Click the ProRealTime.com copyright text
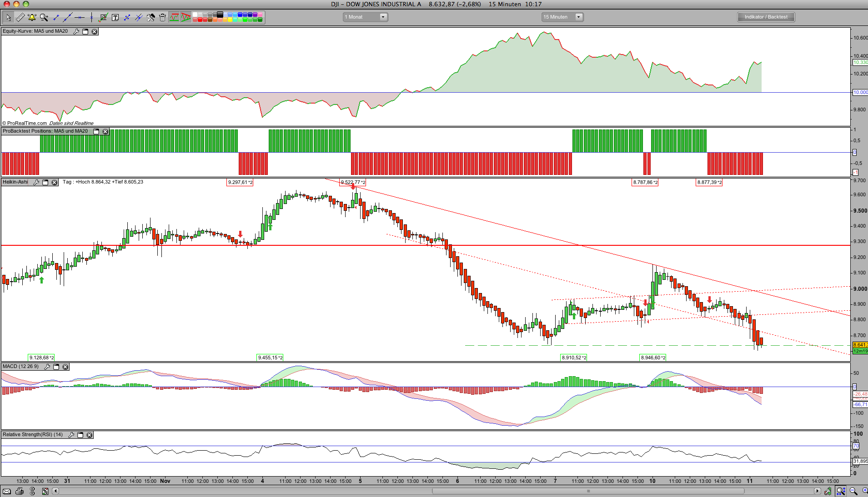868x497 pixels. [x=25, y=123]
